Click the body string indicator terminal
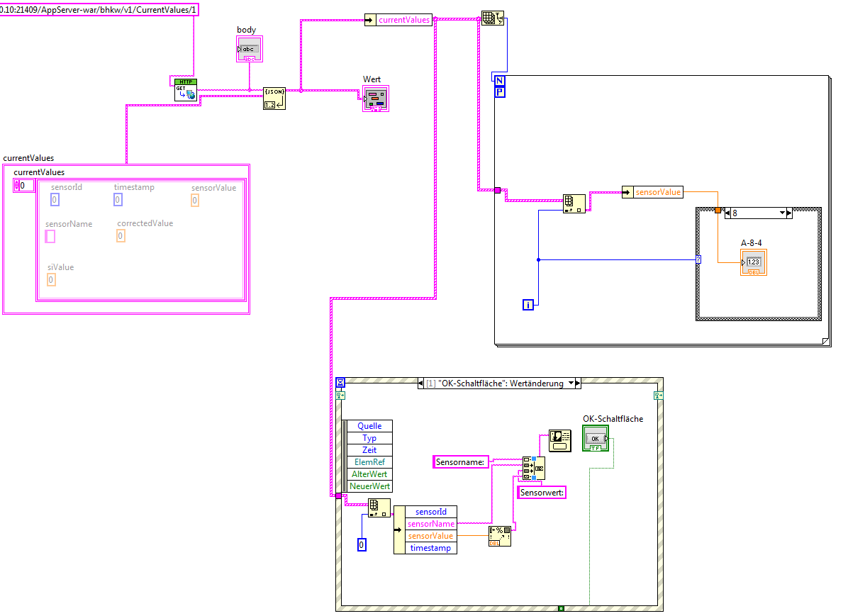 click(x=249, y=50)
